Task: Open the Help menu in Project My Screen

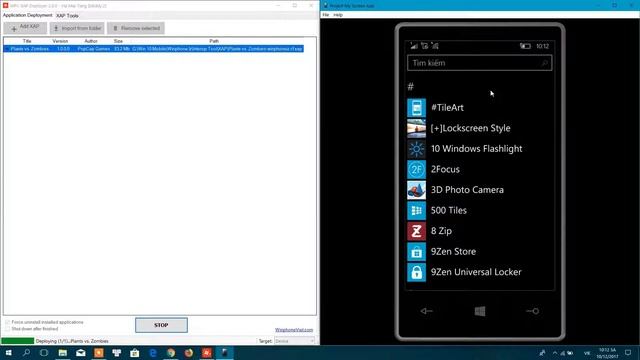Action: coord(338,15)
